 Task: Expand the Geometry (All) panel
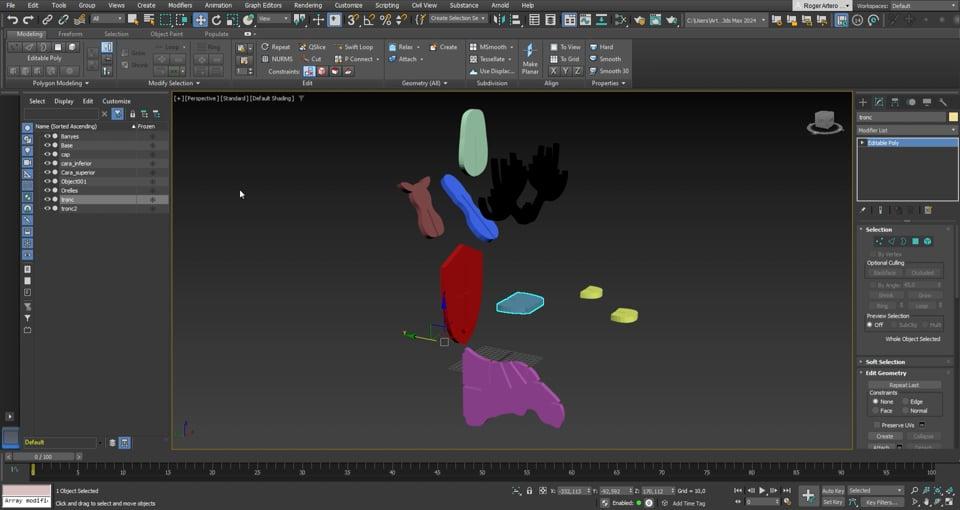(x=424, y=83)
